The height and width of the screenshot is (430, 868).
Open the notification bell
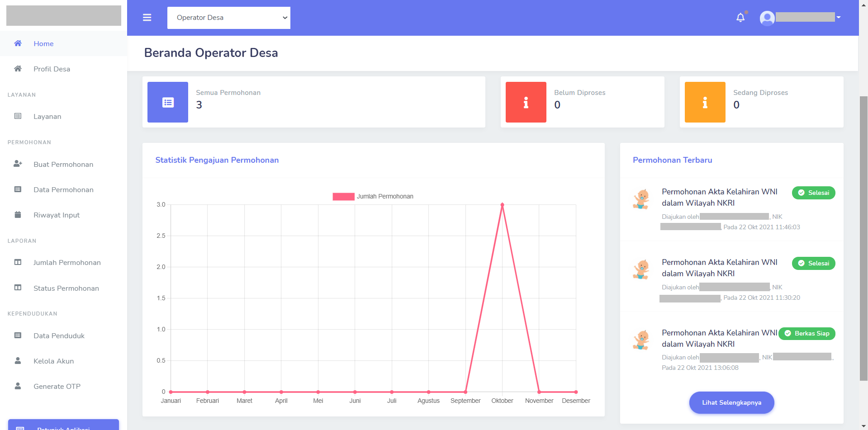click(x=740, y=18)
